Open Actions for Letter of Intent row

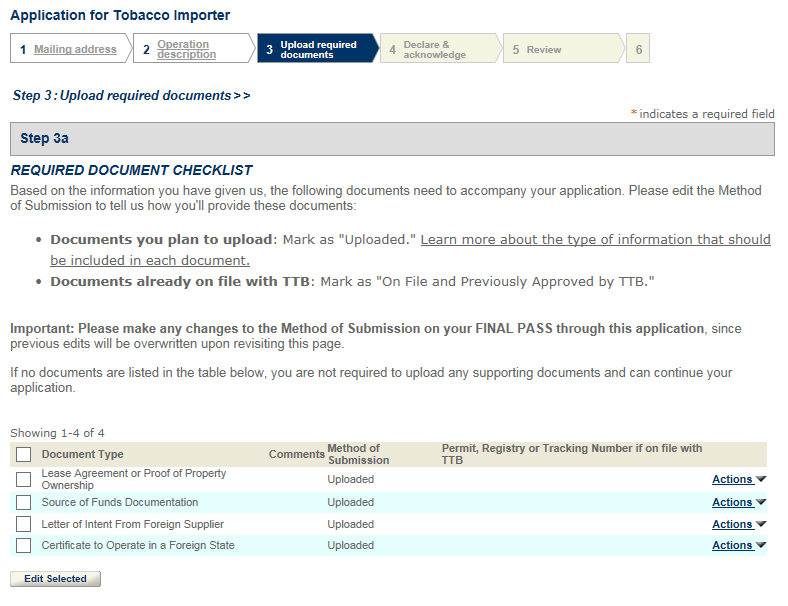coord(738,524)
